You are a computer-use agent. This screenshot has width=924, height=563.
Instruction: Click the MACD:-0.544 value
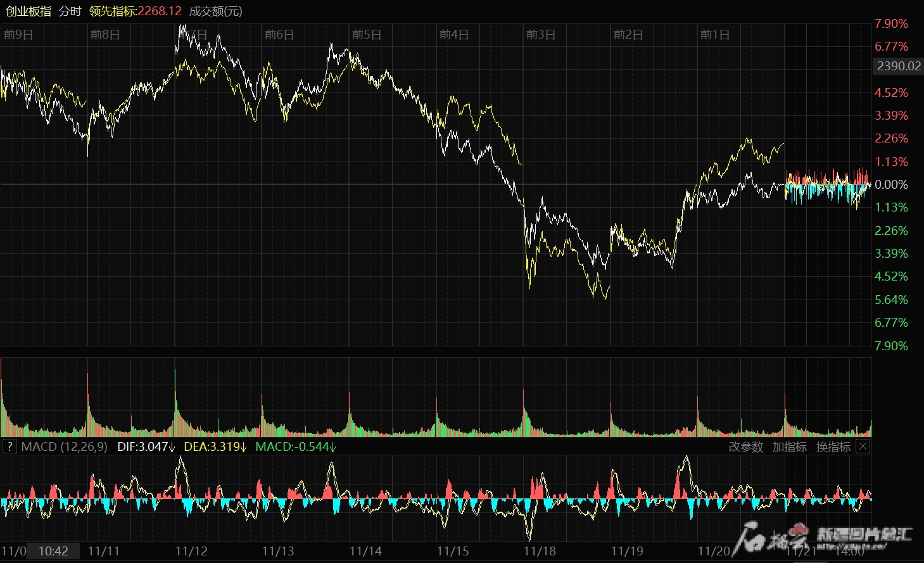296,446
